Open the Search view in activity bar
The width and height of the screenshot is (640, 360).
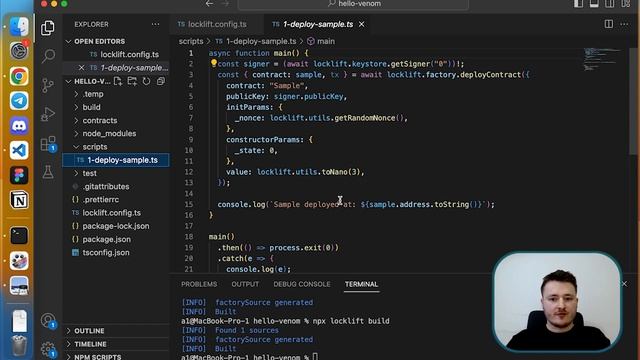[x=48, y=56]
